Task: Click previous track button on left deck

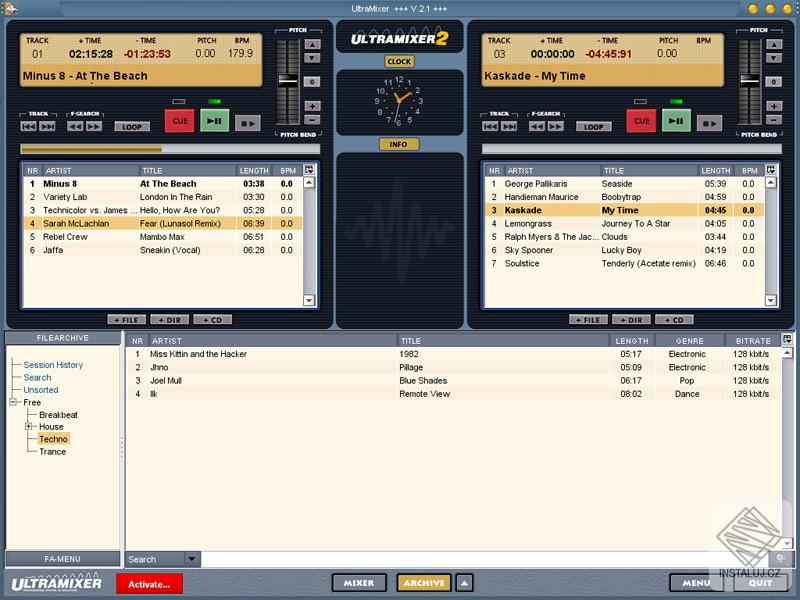Action: 29,126
